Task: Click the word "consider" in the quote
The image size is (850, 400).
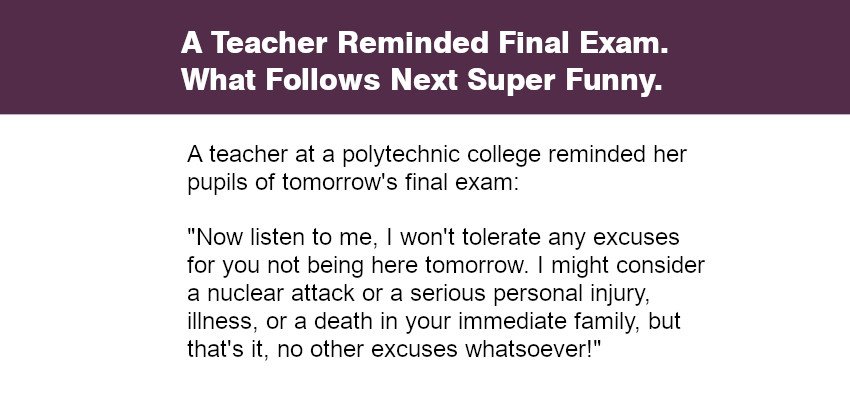Action: (666, 267)
